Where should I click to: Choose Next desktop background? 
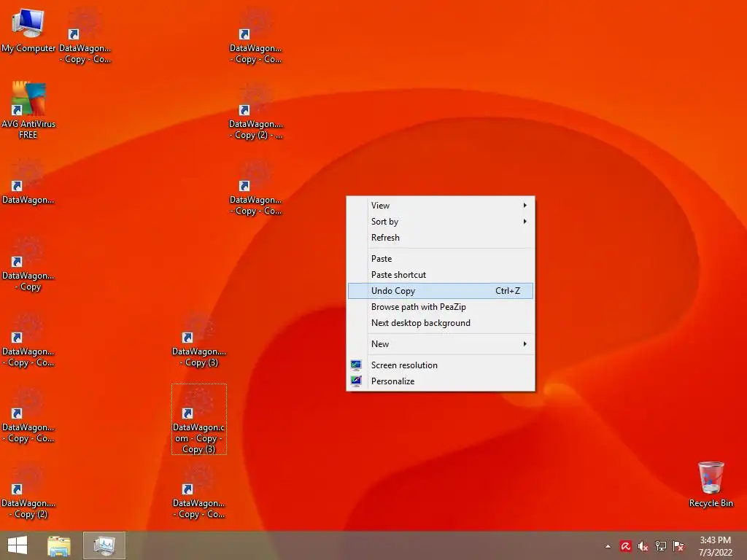(440, 323)
